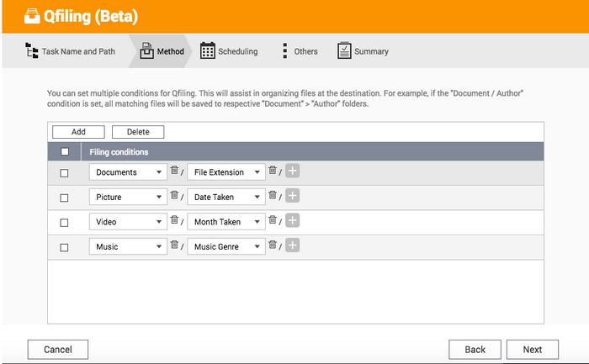Viewport: 589px width, 364px height.
Task: Open the Music type dropdown
Action: [x=128, y=246]
